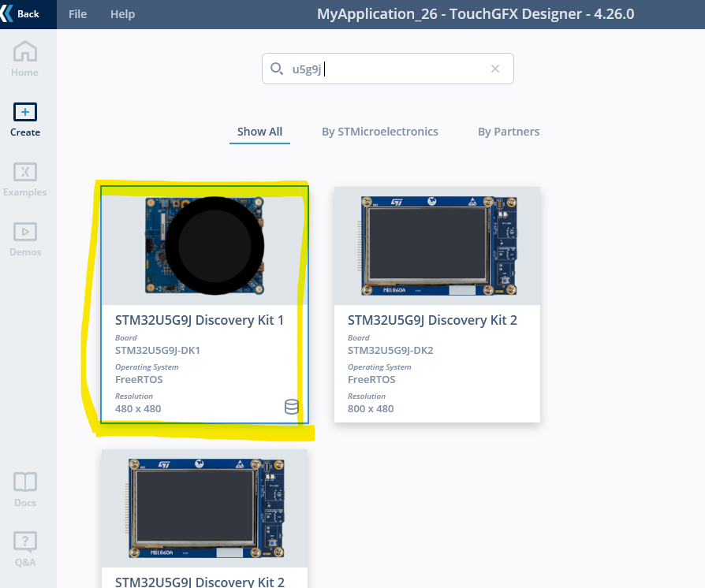
Task: Click the database icon on Discovery Kit 1 card
Action: (x=291, y=407)
